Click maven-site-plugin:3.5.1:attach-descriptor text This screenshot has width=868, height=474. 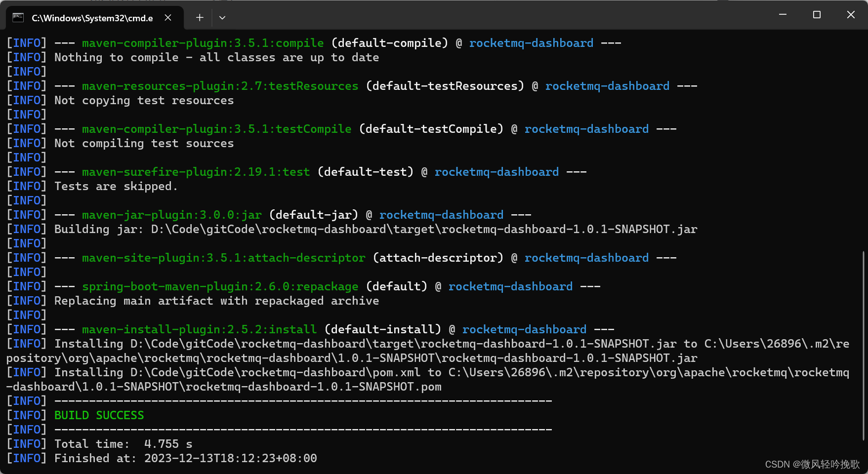click(224, 258)
